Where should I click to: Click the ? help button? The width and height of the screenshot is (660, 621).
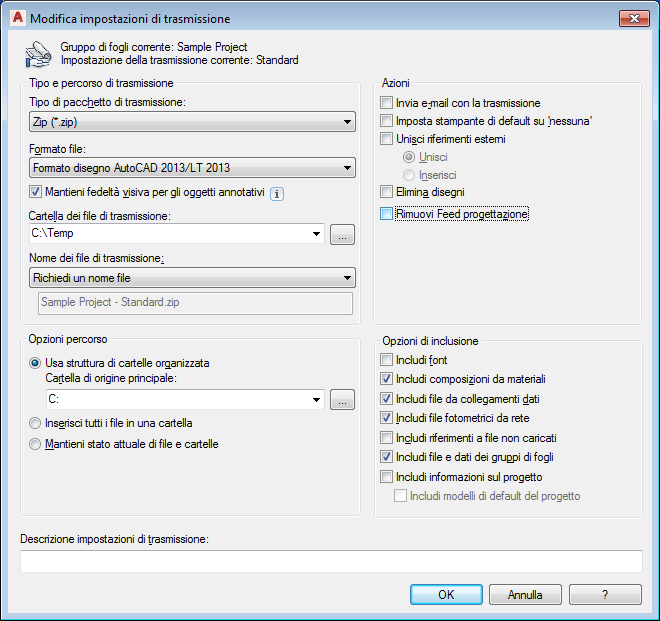coord(605,594)
